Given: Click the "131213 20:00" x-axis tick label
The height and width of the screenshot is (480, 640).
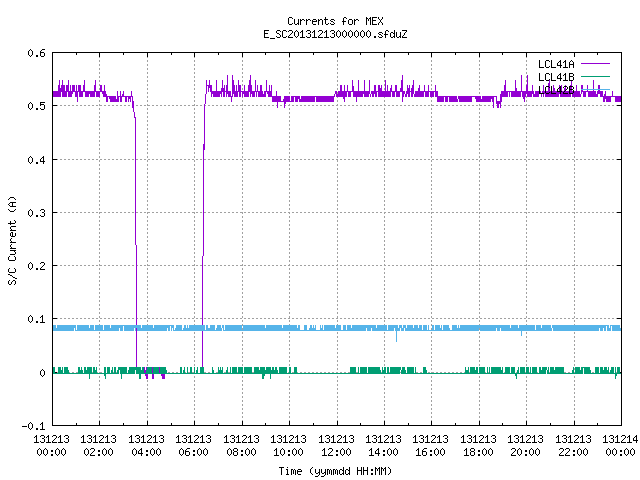Looking at the screenshot, I should [525, 445].
